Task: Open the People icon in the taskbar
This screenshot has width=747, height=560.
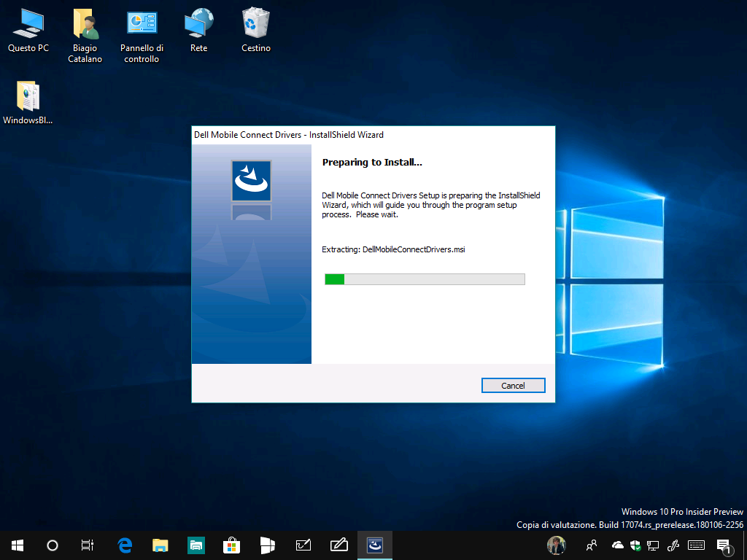Action: point(592,545)
